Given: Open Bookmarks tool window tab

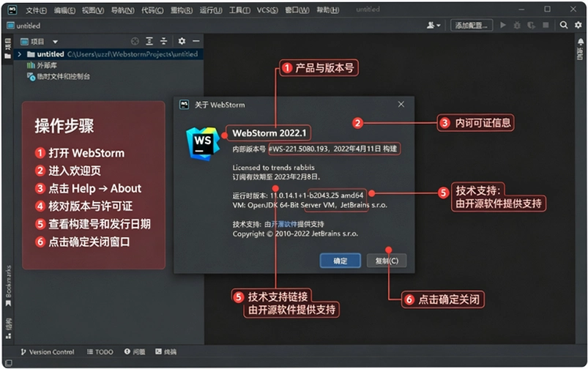Looking at the screenshot, I should click(x=8, y=286).
